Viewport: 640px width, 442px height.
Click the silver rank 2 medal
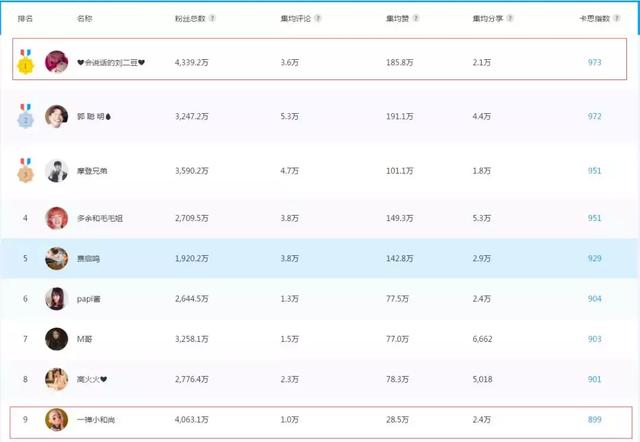point(26,116)
